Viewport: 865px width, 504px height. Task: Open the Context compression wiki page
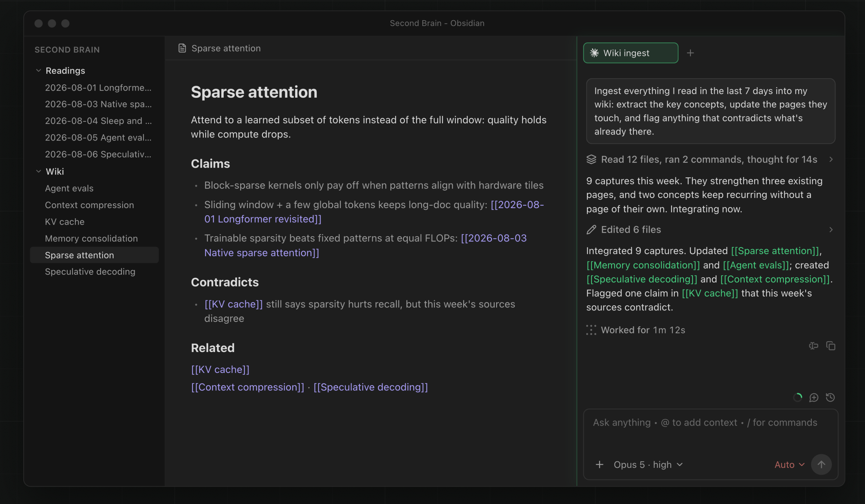pyautogui.click(x=89, y=205)
